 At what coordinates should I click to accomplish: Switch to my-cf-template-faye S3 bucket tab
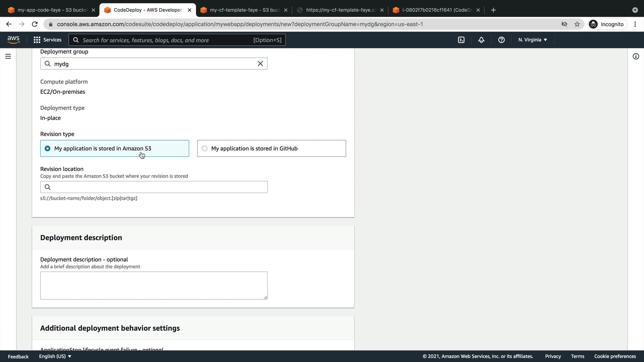pos(243,10)
